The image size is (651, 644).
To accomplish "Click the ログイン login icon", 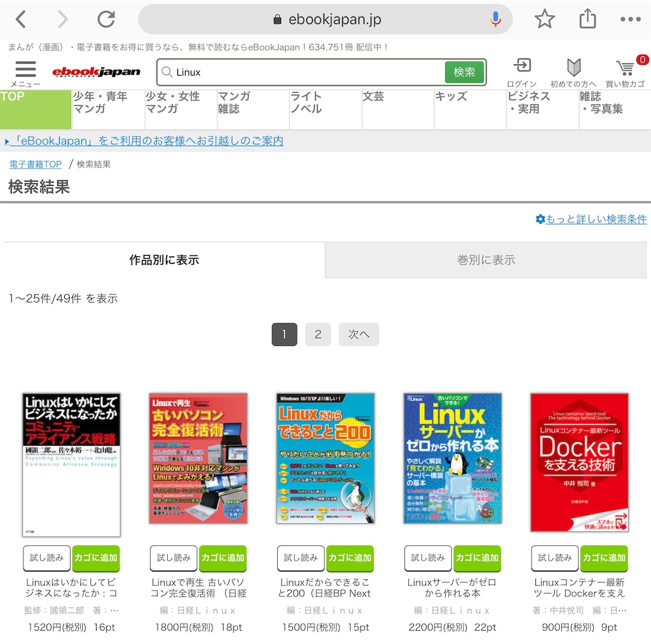I will click(x=522, y=73).
